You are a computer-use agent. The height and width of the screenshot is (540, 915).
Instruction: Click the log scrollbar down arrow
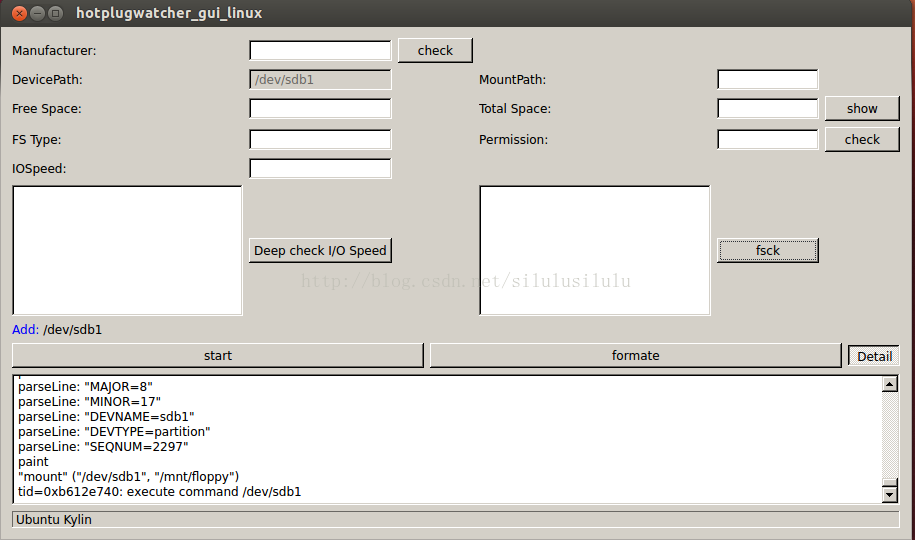pos(890,494)
